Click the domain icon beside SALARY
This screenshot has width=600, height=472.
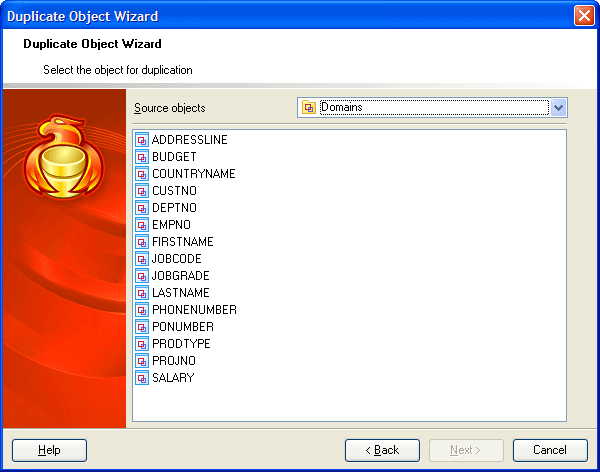tap(142, 378)
